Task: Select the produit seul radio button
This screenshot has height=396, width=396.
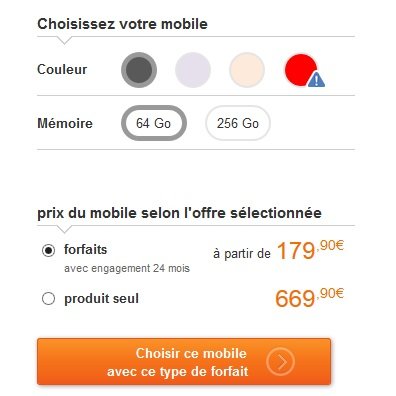Action: (x=48, y=299)
